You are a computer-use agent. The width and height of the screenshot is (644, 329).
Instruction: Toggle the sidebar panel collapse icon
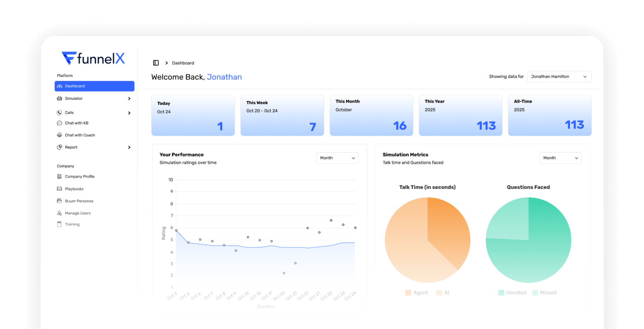[156, 63]
